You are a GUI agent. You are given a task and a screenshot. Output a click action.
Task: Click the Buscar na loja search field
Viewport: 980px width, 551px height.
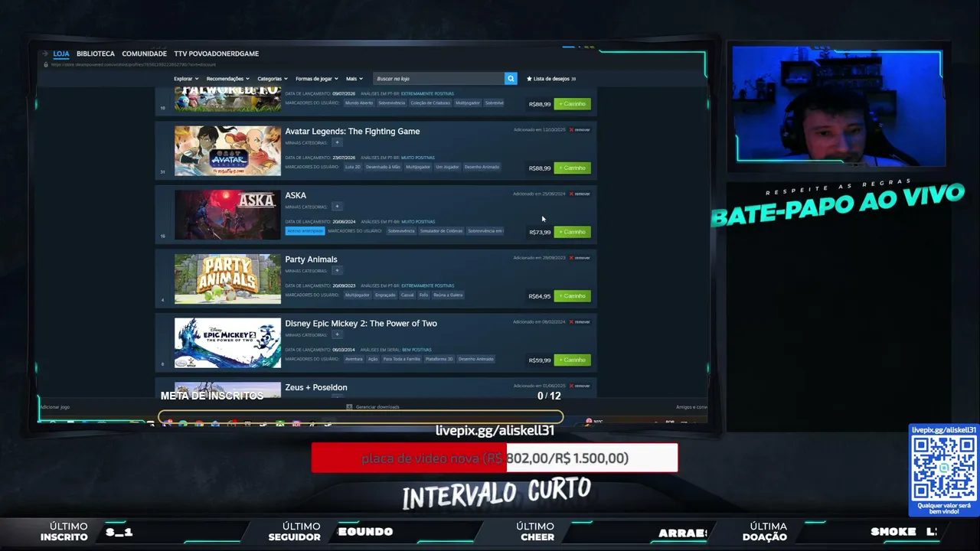click(x=439, y=78)
